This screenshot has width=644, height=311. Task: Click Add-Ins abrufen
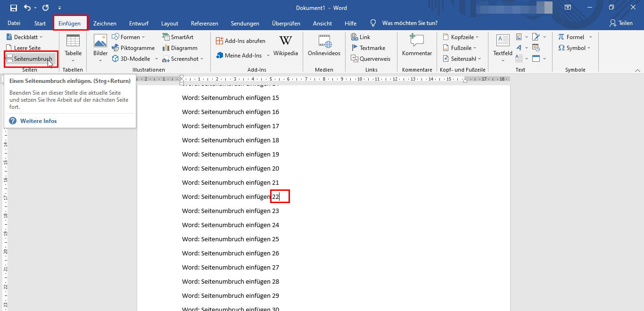pos(240,41)
